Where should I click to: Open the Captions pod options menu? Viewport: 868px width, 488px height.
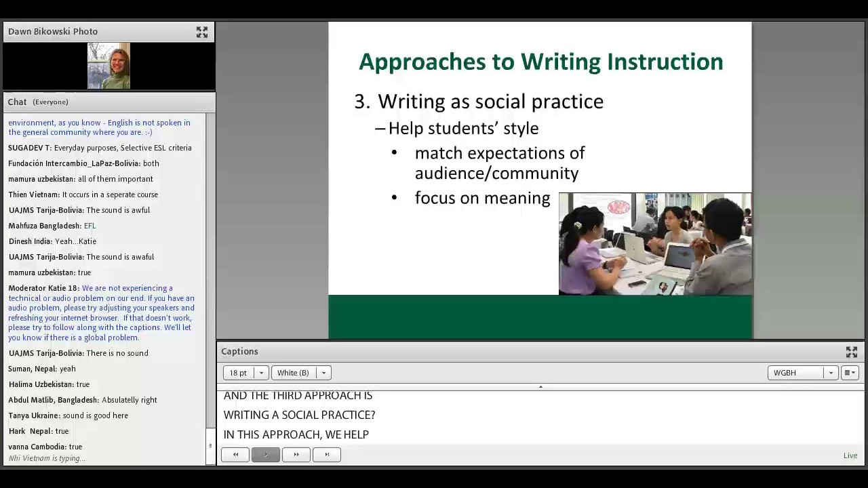coord(850,373)
